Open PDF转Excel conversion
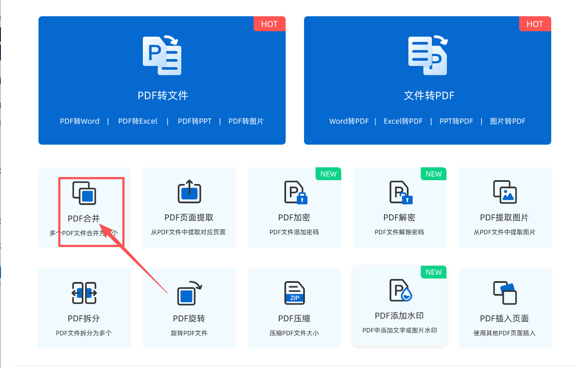The width and height of the screenshot is (588, 368). pos(138,121)
